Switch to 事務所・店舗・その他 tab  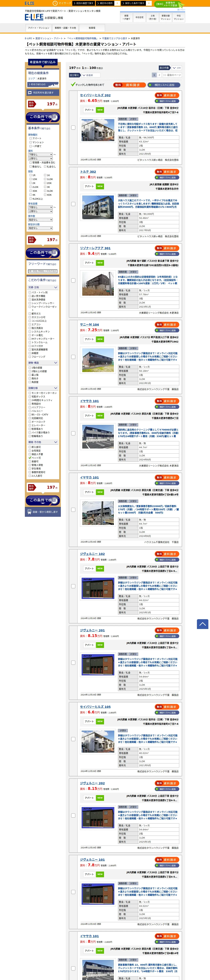(x=65, y=28)
